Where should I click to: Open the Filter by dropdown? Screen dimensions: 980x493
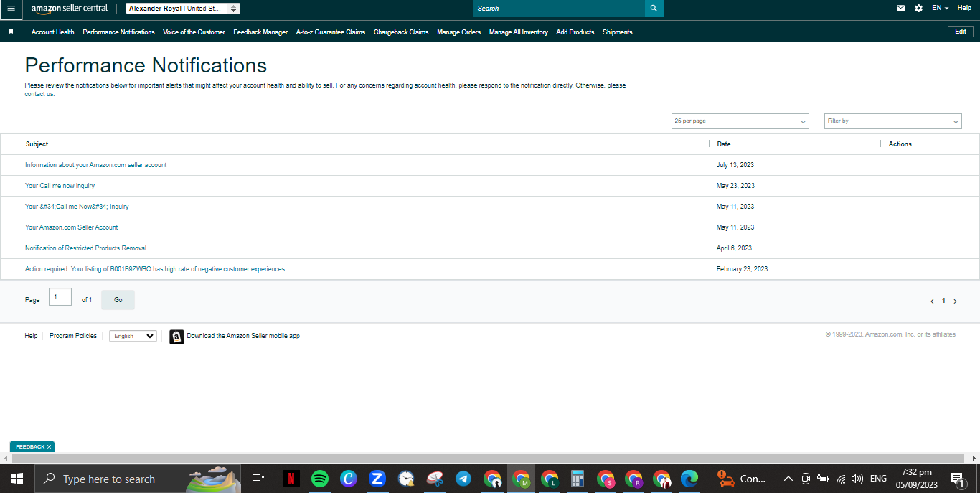pos(893,121)
